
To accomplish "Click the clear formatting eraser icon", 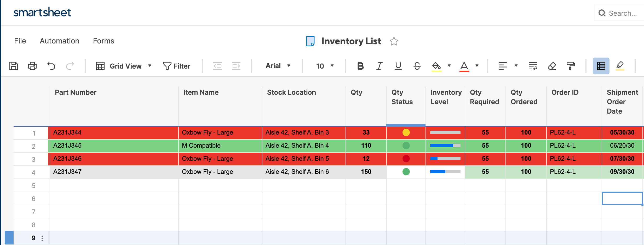I will coord(552,66).
